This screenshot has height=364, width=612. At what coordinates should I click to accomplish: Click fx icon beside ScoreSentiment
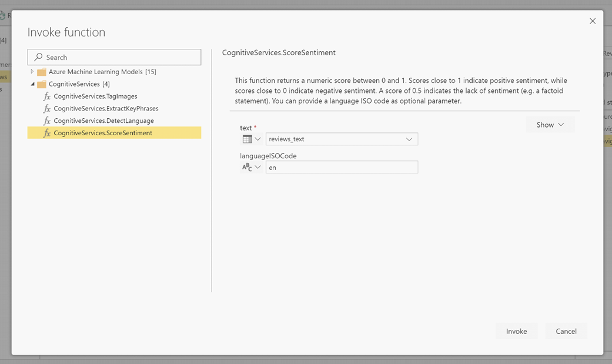click(x=47, y=133)
